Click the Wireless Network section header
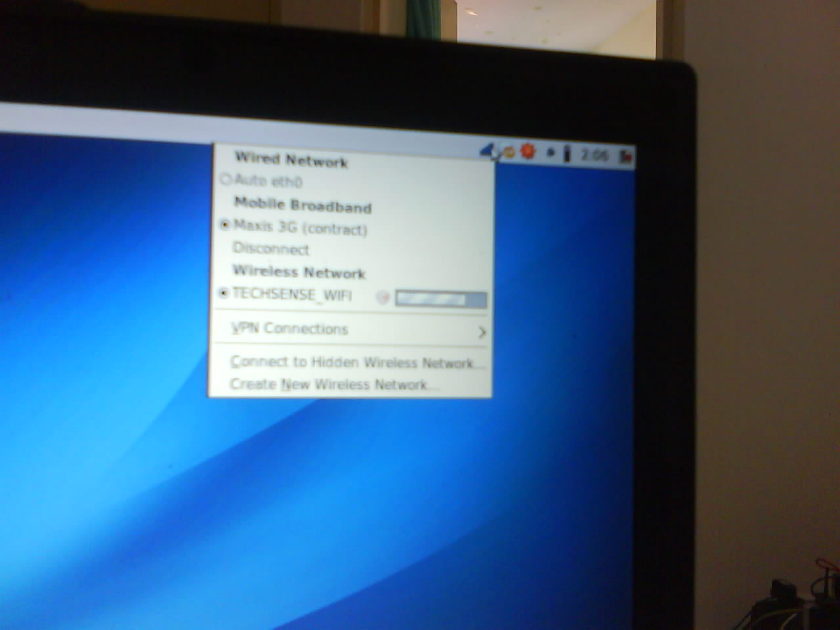The image size is (840, 630). coord(299,272)
